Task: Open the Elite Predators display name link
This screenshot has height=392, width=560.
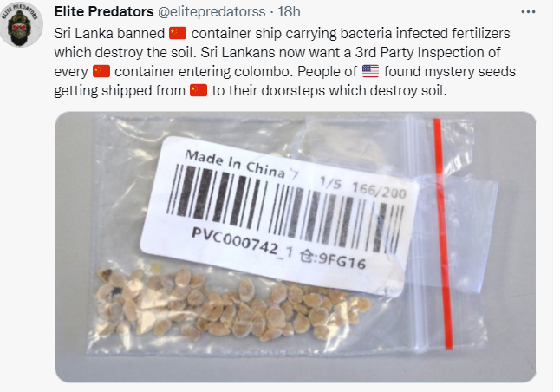Action: click(103, 12)
